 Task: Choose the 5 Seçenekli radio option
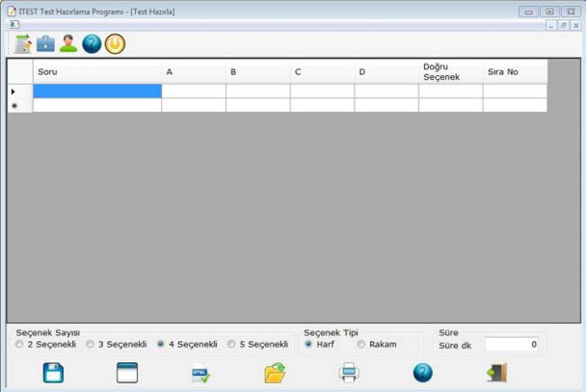[x=231, y=344]
